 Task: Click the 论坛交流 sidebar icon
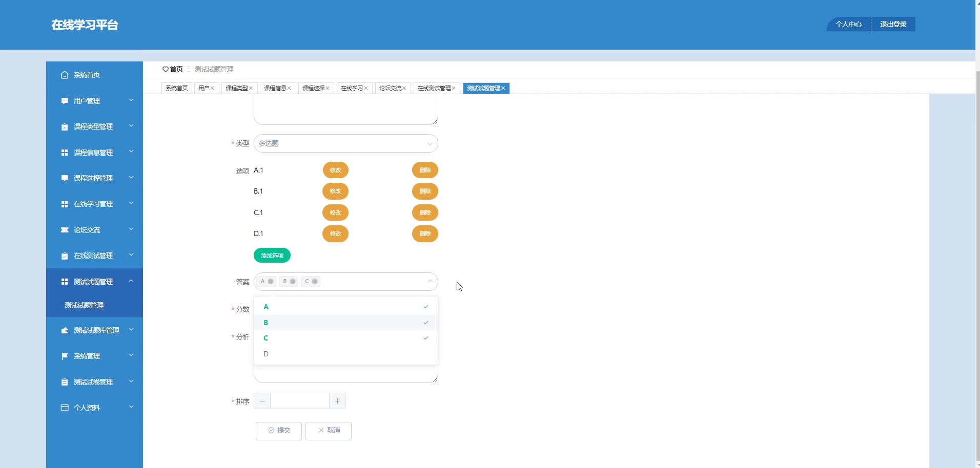click(x=65, y=230)
